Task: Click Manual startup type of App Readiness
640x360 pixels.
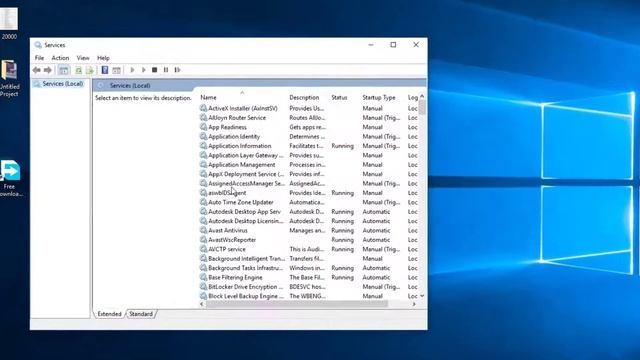Action: coord(372,127)
